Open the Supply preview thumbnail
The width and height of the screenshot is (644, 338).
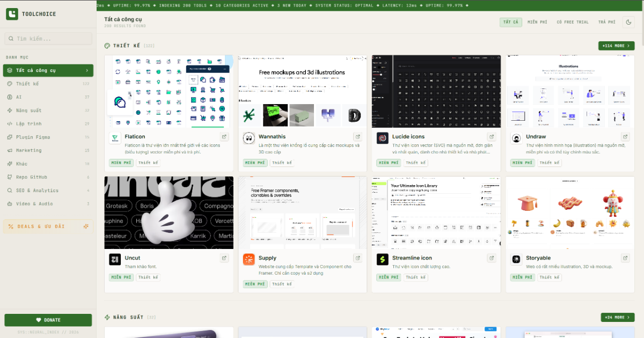[303, 212]
